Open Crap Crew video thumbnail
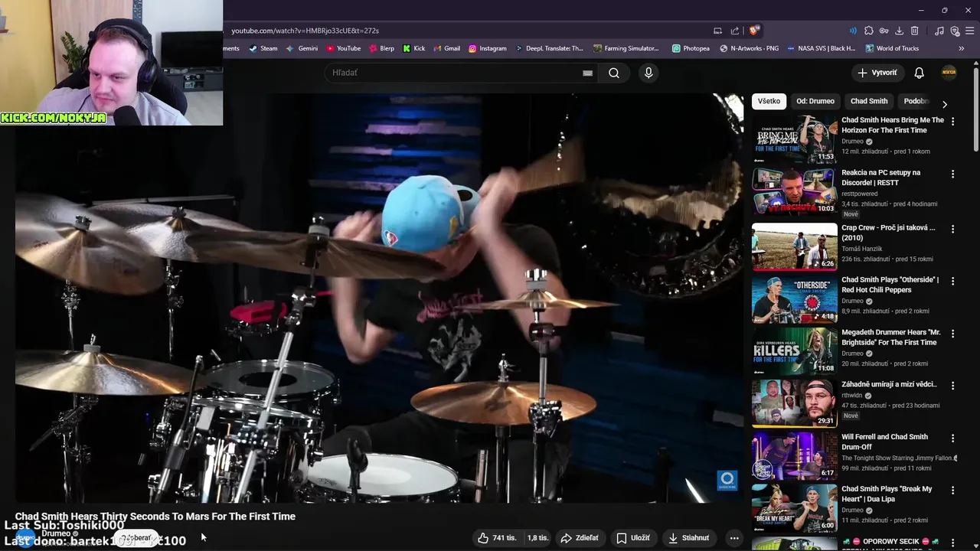980x551 pixels. tap(795, 246)
